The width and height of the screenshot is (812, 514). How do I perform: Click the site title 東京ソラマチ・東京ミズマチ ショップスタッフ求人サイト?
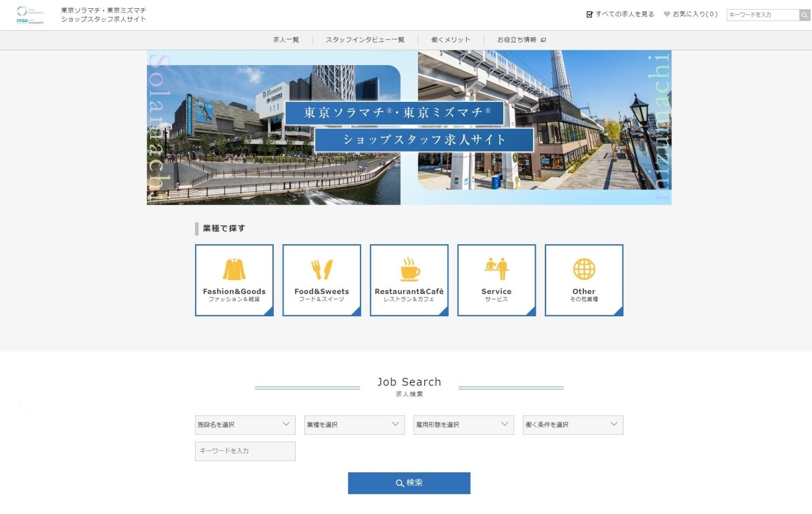point(104,15)
